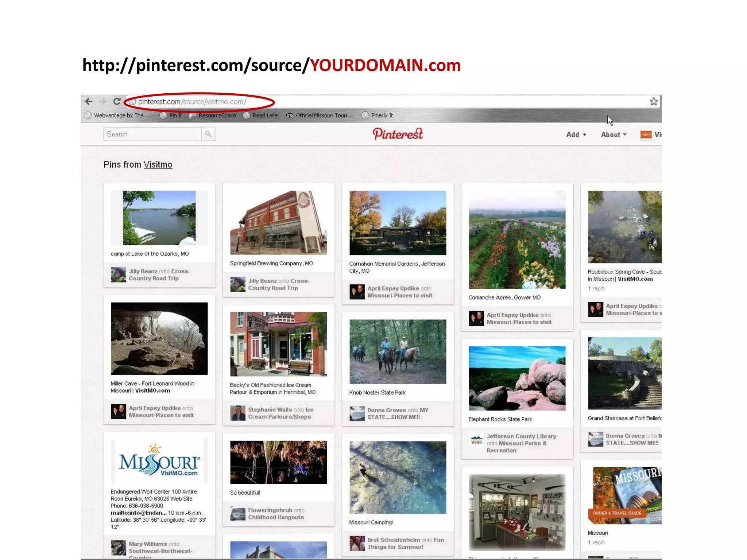Follow the Visitmo link in heading
Screen dimensions: 747x560
point(158,164)
